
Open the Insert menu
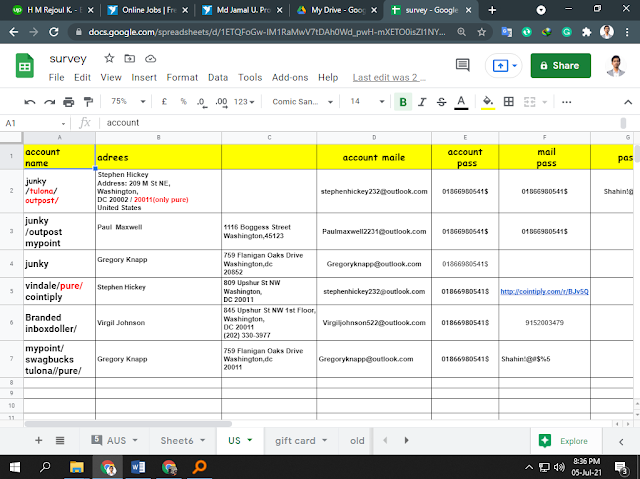pyautogui.click(x=144, y=78)
